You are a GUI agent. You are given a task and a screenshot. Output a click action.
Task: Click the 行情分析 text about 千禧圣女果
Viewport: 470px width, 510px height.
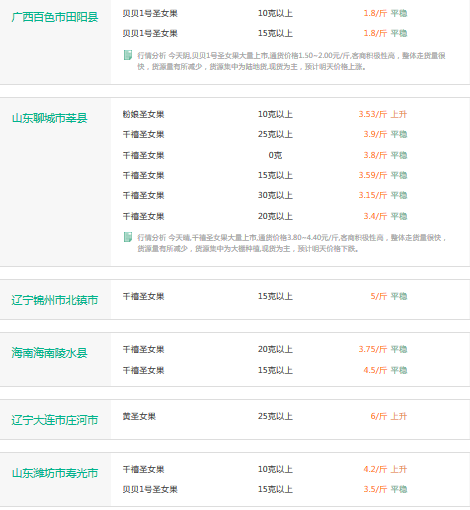click(291, 243)
